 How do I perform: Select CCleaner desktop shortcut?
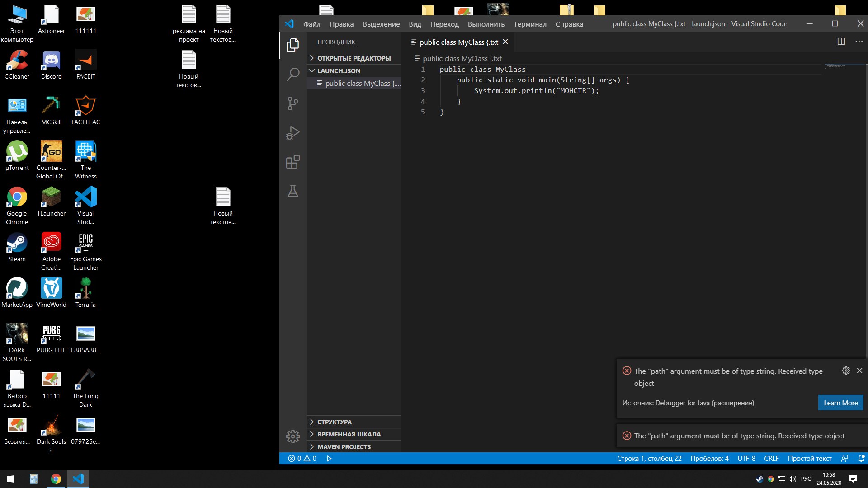click(17, 65)
